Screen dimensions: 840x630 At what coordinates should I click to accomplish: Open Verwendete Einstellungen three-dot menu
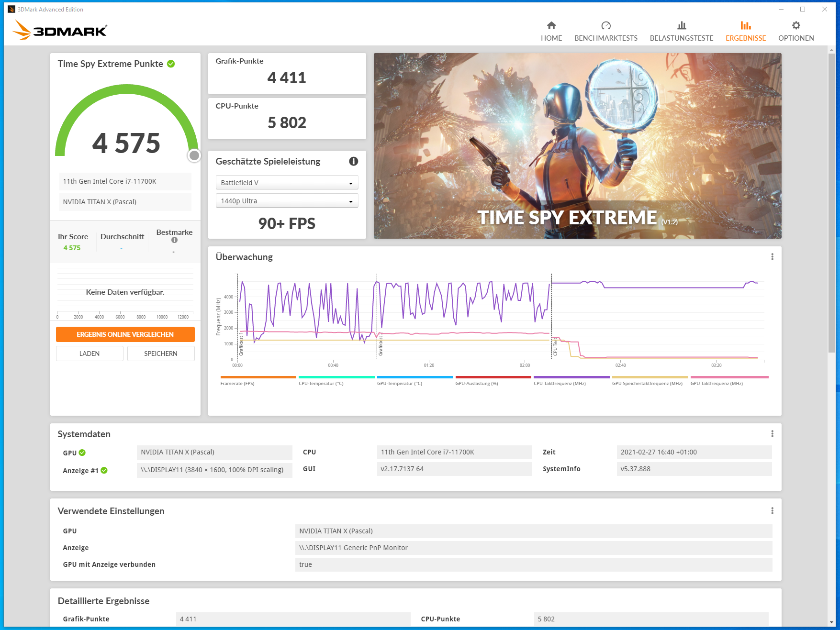tap(772, 511)
